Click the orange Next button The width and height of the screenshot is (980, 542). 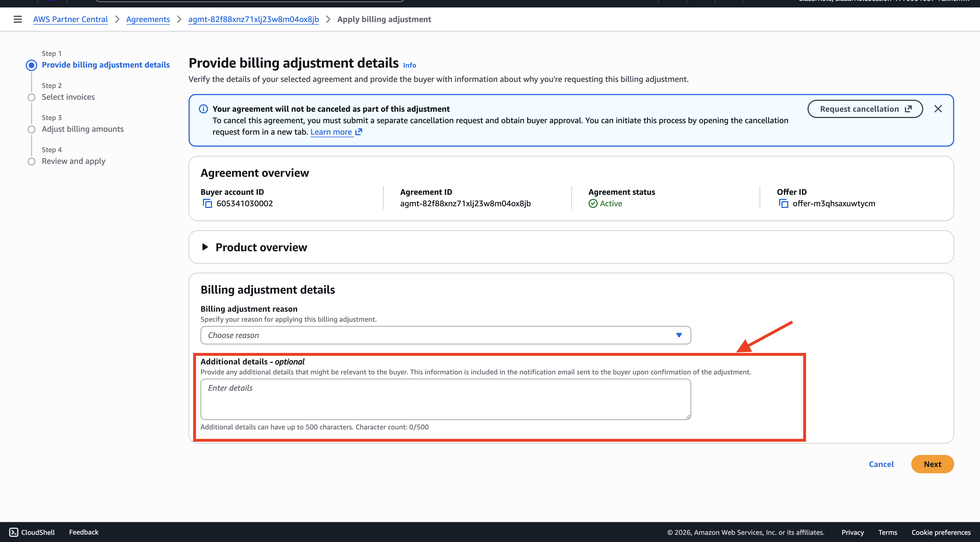932,464
